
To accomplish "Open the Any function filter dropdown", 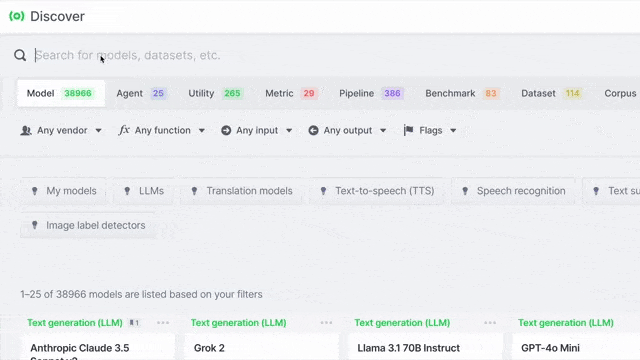I will 162,131.
